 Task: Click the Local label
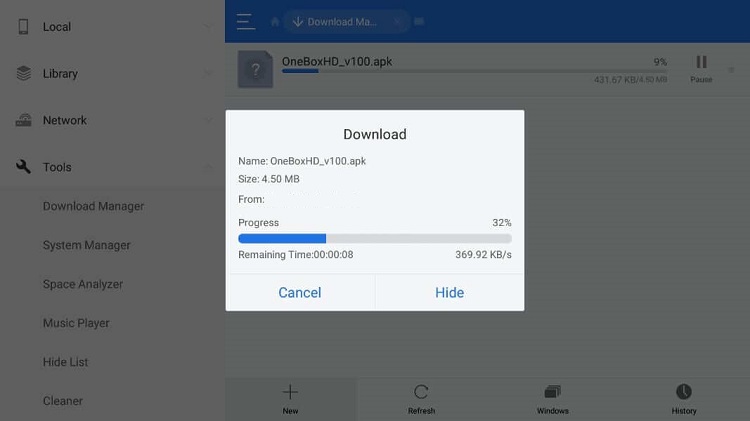point(56,27)
